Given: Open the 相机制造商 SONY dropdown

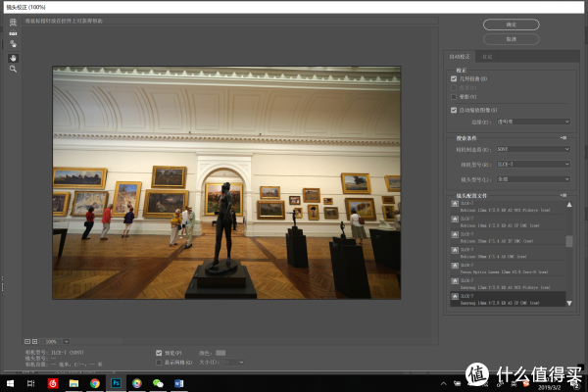Looking at the screenshot, I should point(533,149).
